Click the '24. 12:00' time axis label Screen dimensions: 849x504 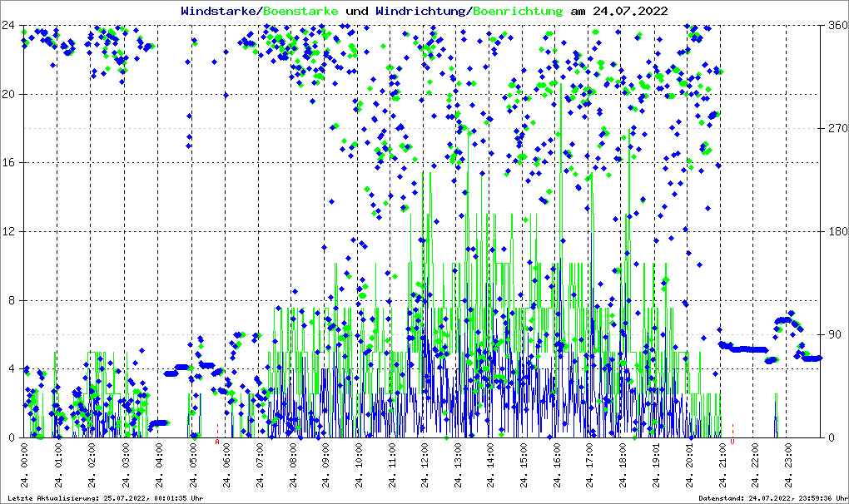point(424,468)
